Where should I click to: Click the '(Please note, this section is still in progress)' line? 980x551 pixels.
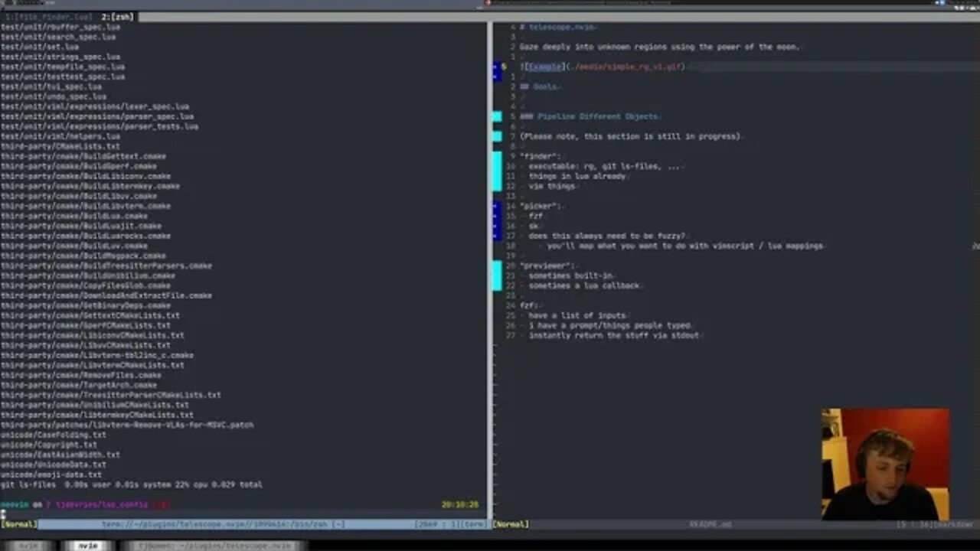coord(630,136)
